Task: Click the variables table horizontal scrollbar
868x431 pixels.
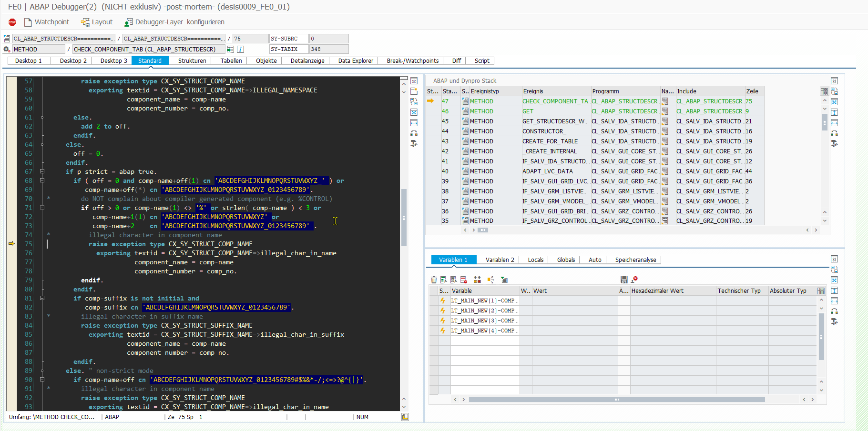Action: click(616, 400)
